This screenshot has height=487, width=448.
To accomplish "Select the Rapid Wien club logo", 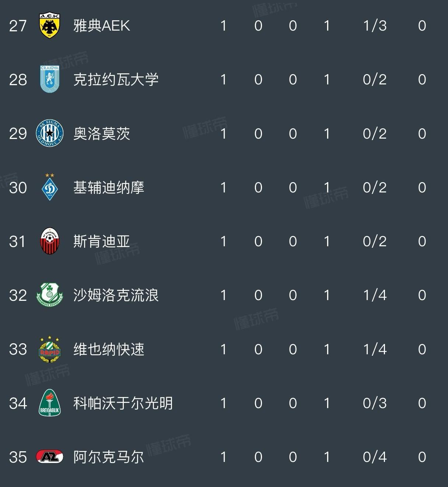I will [49, 349].
